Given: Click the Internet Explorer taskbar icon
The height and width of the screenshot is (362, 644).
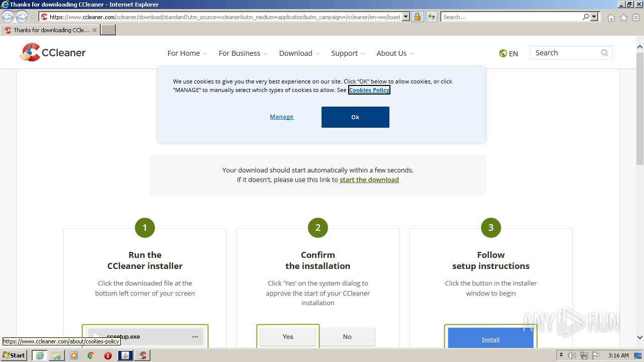Looking at the screenshot, I should click(40, 355).
